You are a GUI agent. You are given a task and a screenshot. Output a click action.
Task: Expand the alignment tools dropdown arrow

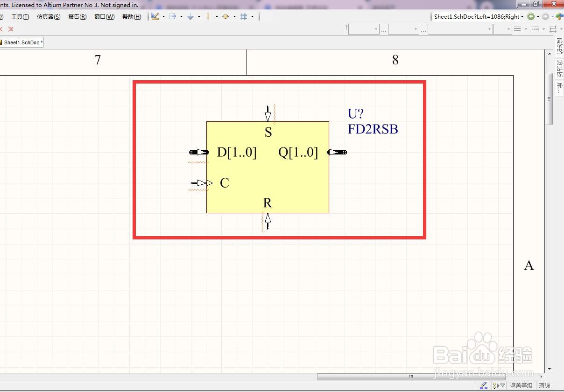coord(181,17)
